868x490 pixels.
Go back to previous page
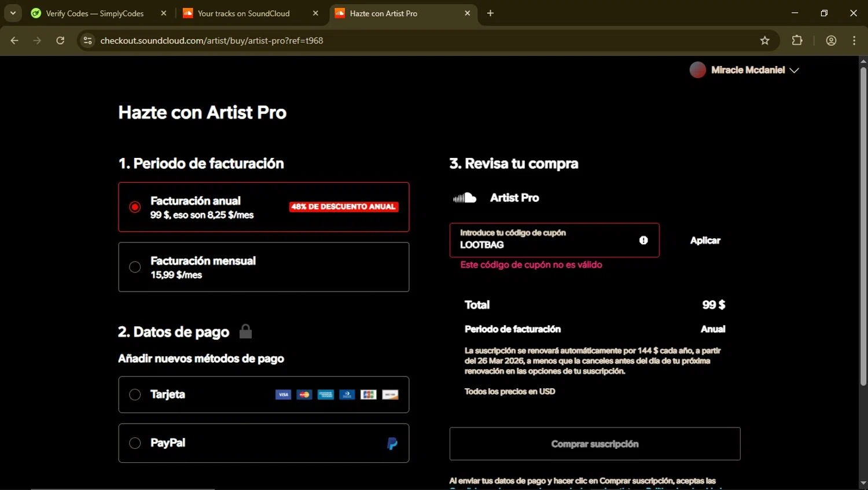coord(14,40)
